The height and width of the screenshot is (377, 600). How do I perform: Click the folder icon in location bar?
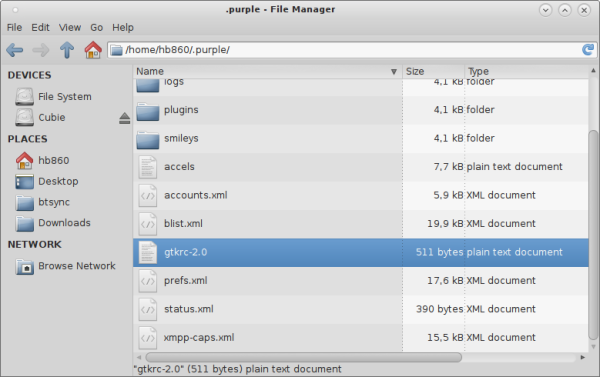(x=116, y=50)
